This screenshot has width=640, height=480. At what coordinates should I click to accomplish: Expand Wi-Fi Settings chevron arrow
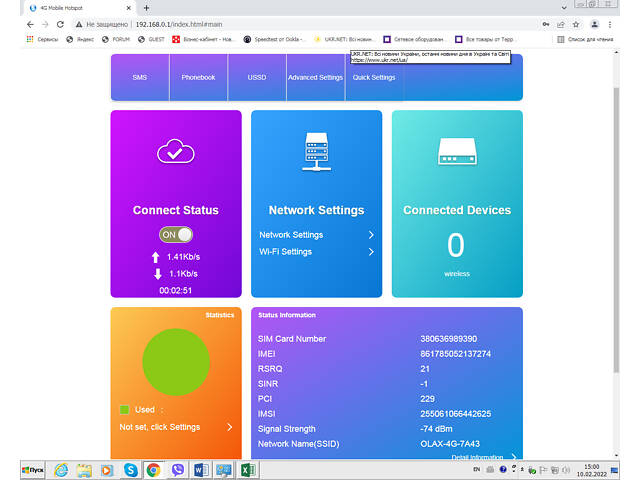pyautogui.click(x=371, y=252)
